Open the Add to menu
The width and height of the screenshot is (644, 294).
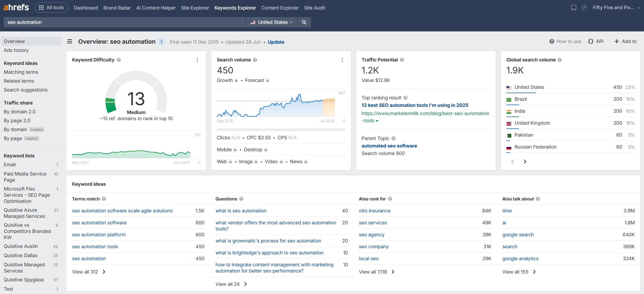(x=625, y=41)
